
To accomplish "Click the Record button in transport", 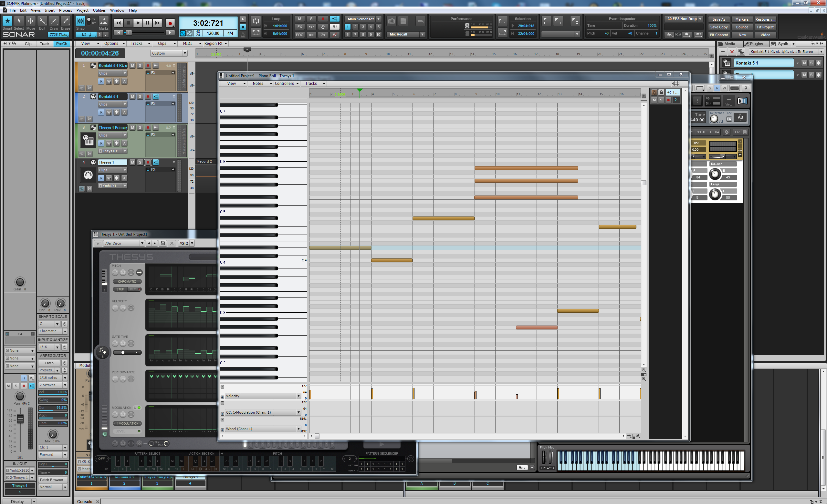I will point(170,23).
